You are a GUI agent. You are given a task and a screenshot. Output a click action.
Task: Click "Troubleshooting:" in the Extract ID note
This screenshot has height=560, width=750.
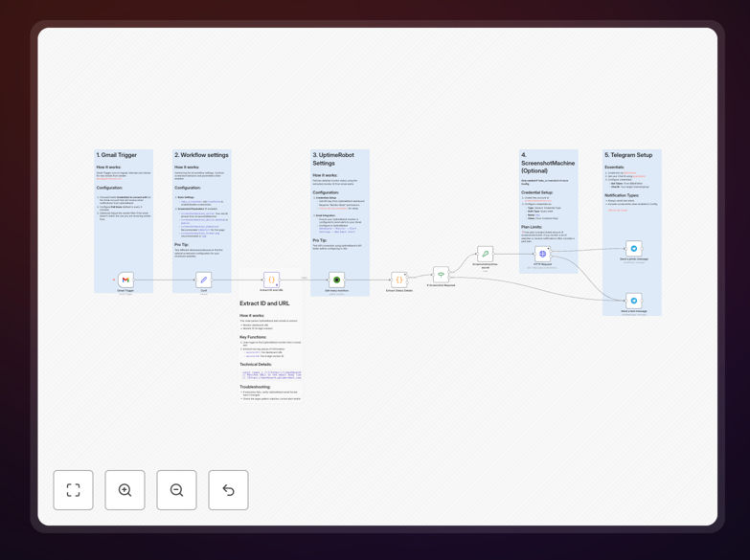click(255, 387)
